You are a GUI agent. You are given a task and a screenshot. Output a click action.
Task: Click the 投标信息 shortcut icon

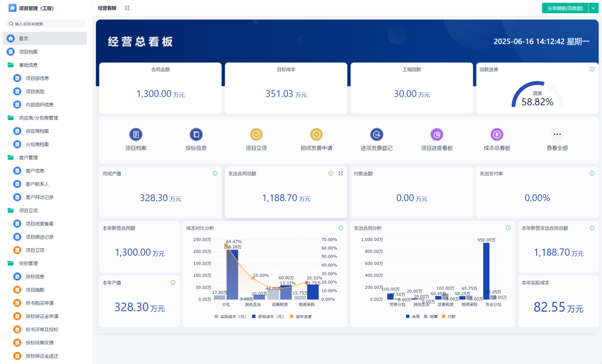point(196,134)
